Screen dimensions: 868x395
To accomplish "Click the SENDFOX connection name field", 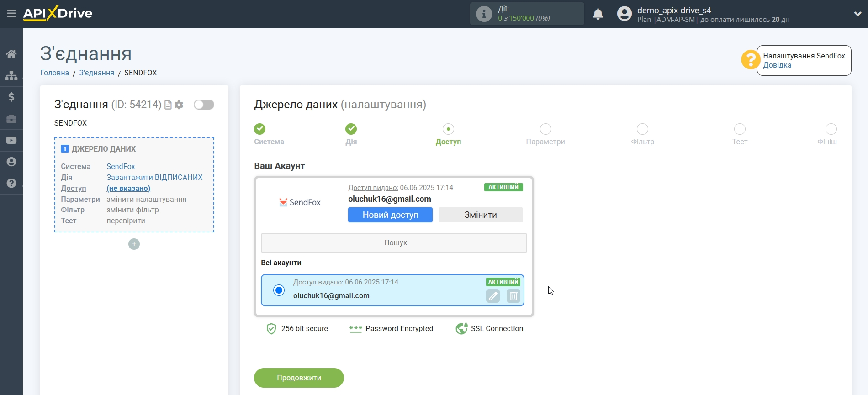I will (134, 123).
